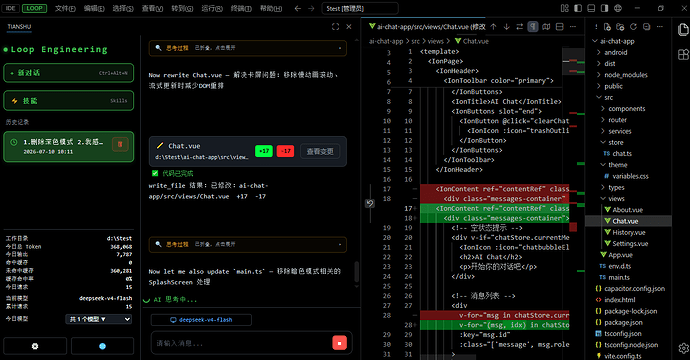Open the 转到(G) menu

click(x=182, y=8)
